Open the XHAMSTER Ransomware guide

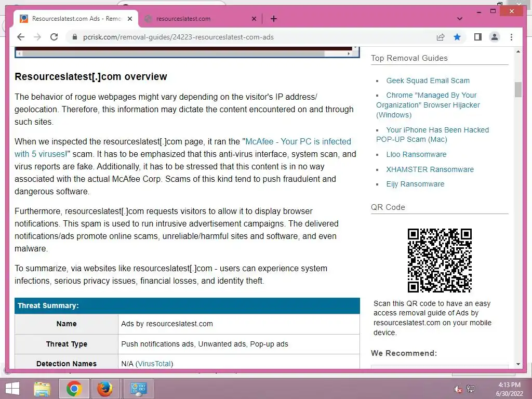point(430,169)
